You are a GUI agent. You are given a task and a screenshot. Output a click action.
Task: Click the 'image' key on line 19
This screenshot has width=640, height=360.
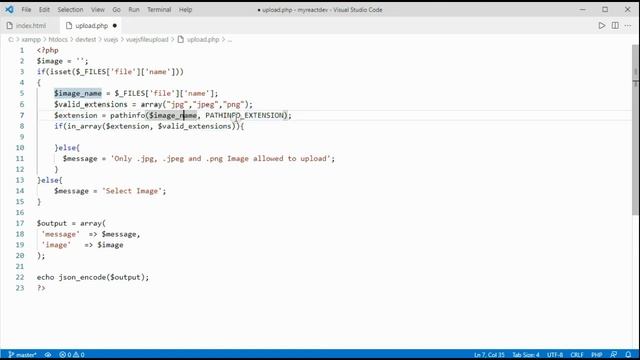tap(56, 245)
